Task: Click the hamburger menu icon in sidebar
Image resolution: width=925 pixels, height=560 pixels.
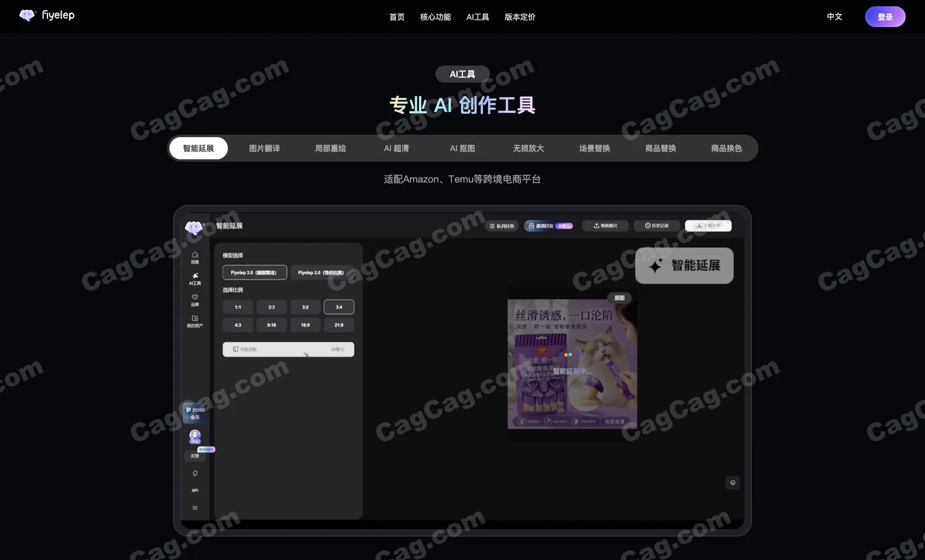Action: (195, 508)
